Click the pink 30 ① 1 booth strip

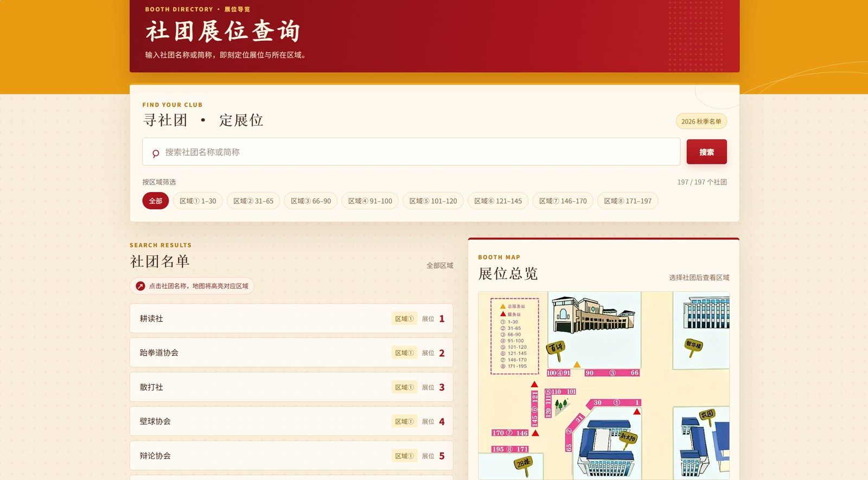(616, 403)
